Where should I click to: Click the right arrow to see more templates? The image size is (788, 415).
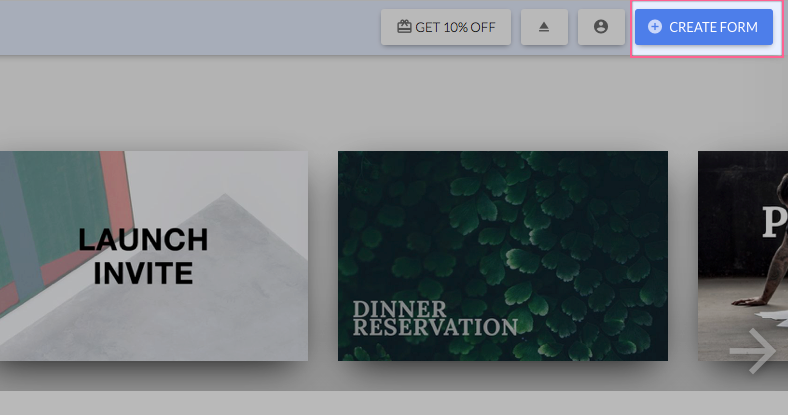pyautogui.click(x=753, y=351)
